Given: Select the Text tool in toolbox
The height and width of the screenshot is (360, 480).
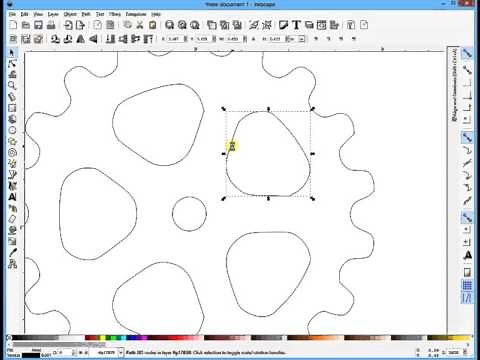Looking at the screenshot, I should 12,197.
